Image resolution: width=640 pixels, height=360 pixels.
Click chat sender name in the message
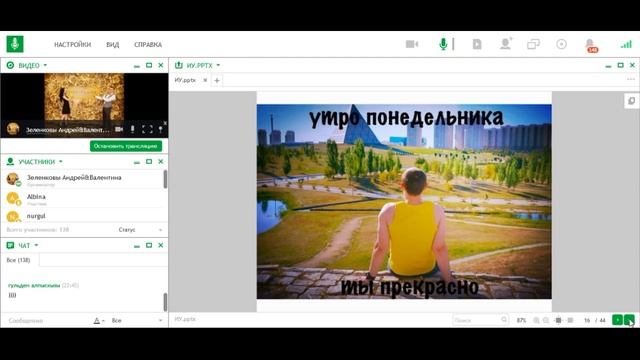click(34, 285)
